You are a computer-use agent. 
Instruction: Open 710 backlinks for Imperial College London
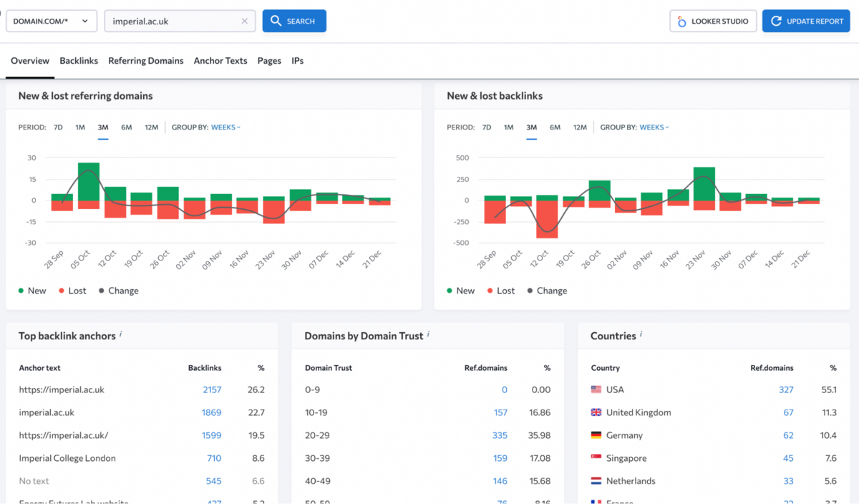(x=214, y=458)
